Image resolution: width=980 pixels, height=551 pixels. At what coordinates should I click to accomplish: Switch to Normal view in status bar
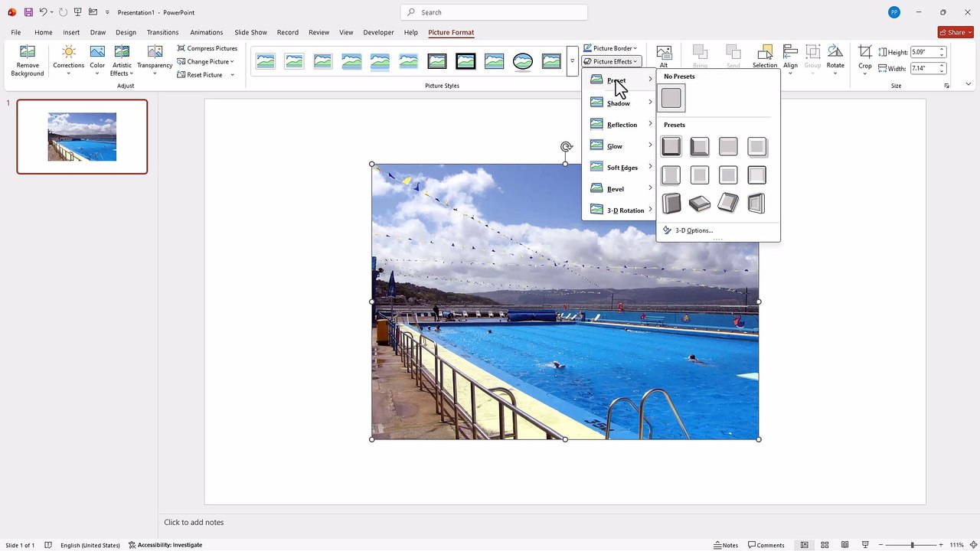coord(804,545)
